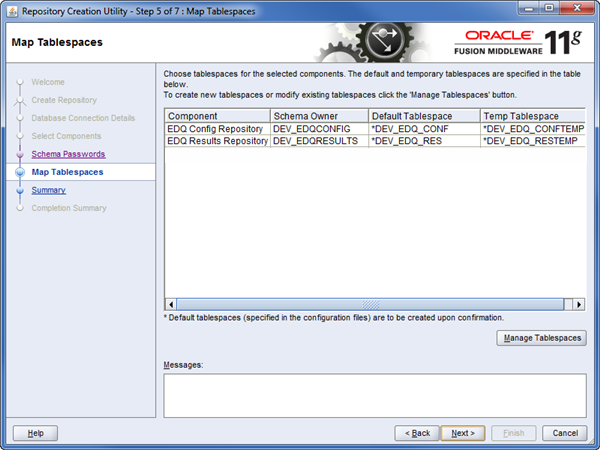Click the DEV_EDQCONFIG schema owner cell
Image resolution: width=600 pixels, height=450 pixels.
tap(319, 129)
